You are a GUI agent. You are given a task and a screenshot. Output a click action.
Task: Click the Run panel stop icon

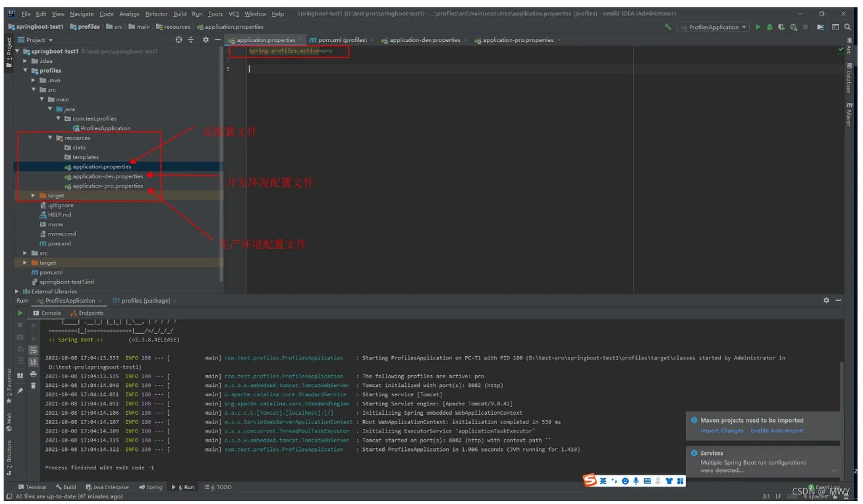(x=20, y=325)
